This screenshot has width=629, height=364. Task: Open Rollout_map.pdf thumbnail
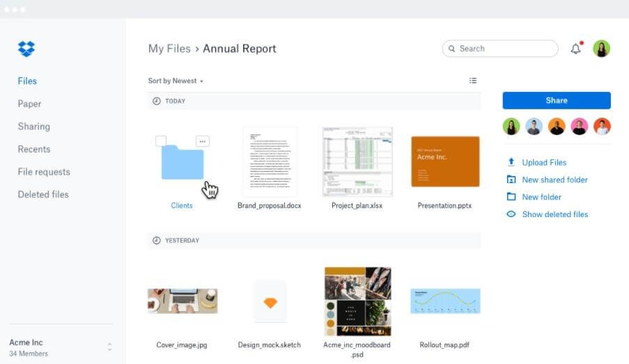[445, 301]
